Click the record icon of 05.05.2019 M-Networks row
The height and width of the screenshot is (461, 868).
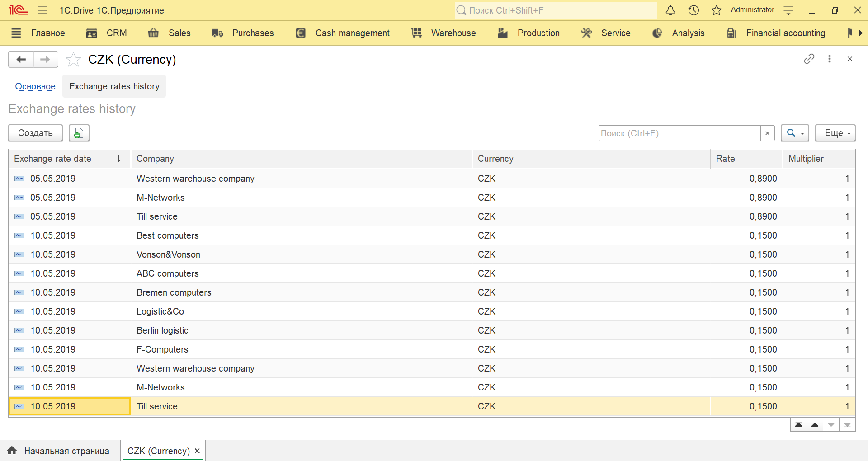pos(19,198)
